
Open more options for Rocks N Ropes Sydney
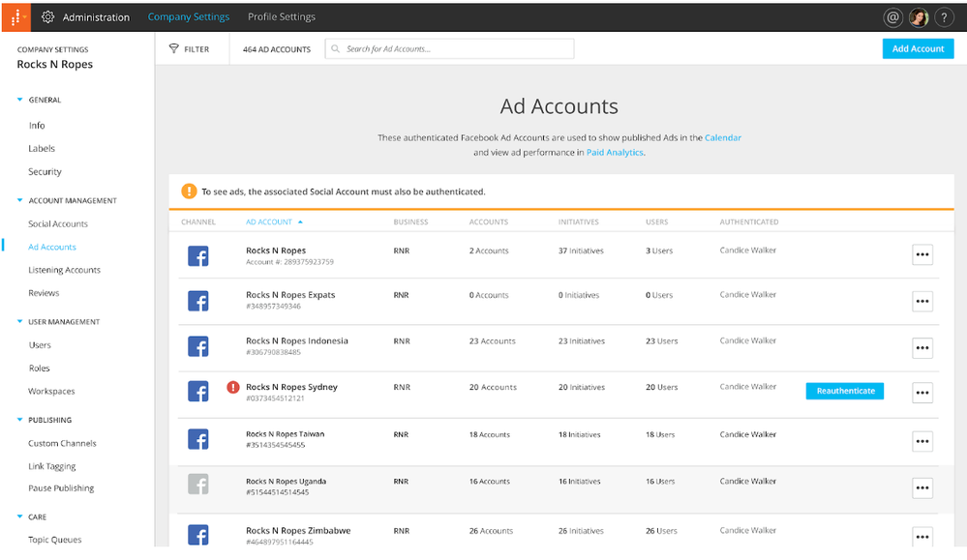pos(922,393)
